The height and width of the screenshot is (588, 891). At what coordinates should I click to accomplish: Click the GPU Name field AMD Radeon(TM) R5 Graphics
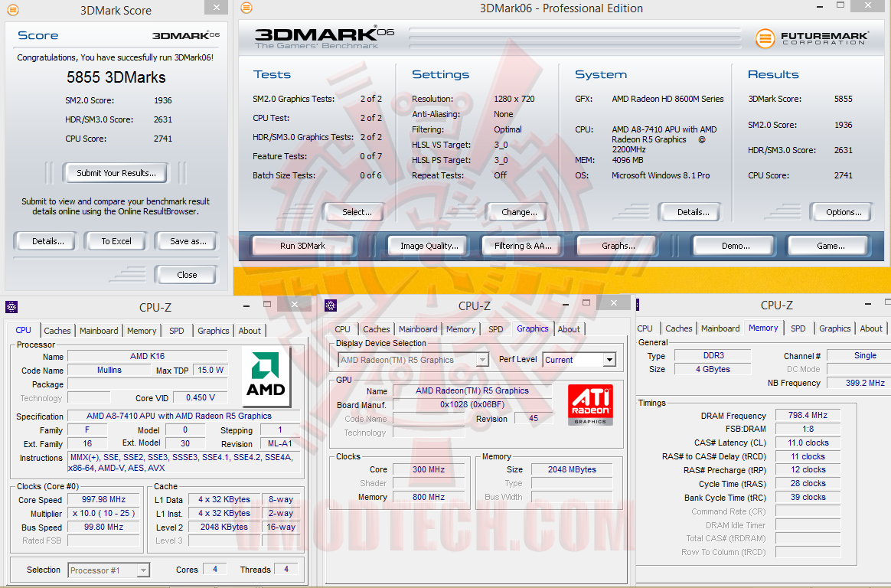tap(472, 391)
